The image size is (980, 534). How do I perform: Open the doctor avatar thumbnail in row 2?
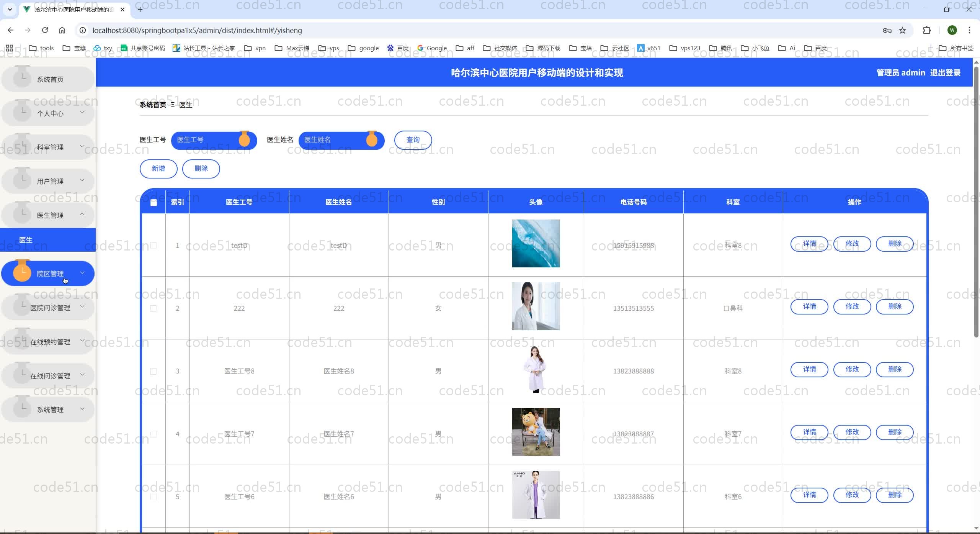[536, 306]
